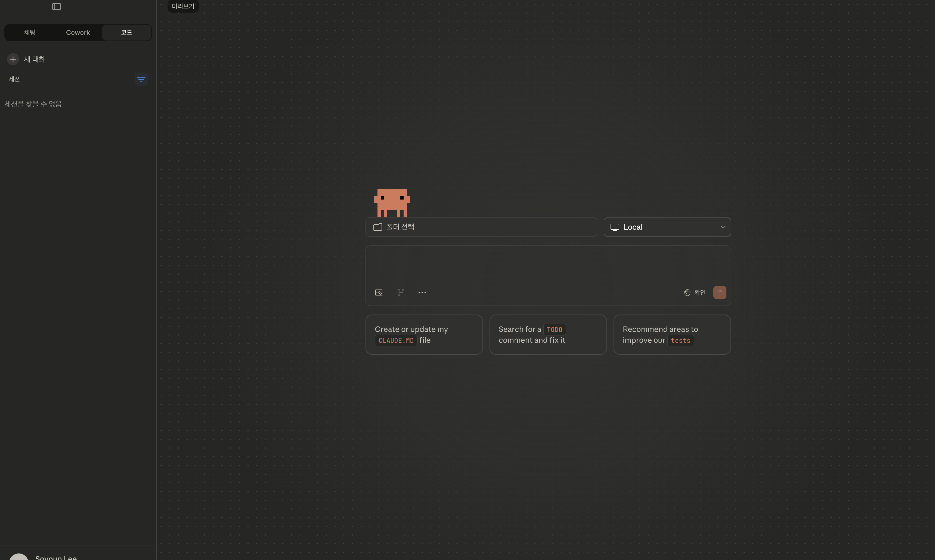Open the session filter icon
This screenshot has height=560, width=935.
coord(141,79)
